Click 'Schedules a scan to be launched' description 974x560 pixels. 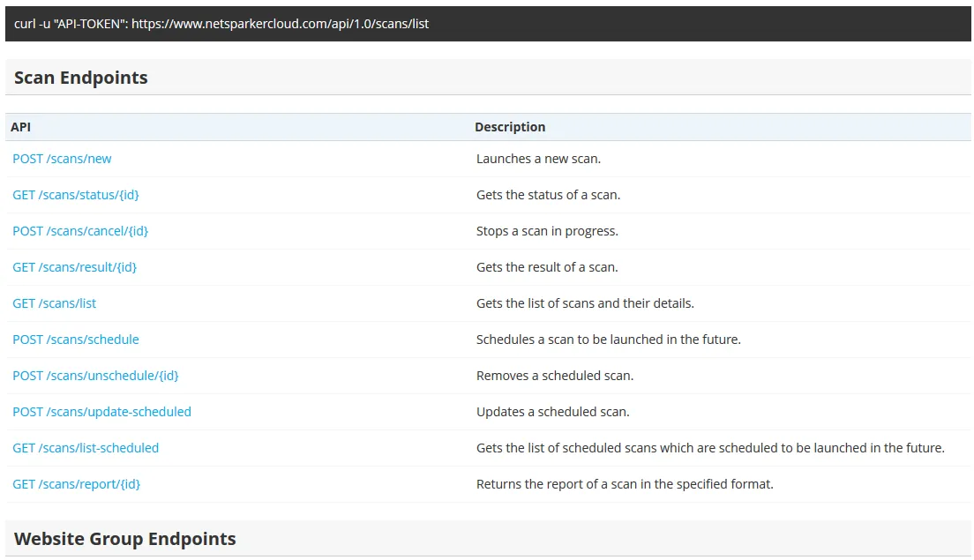click(x=609, y=340)
